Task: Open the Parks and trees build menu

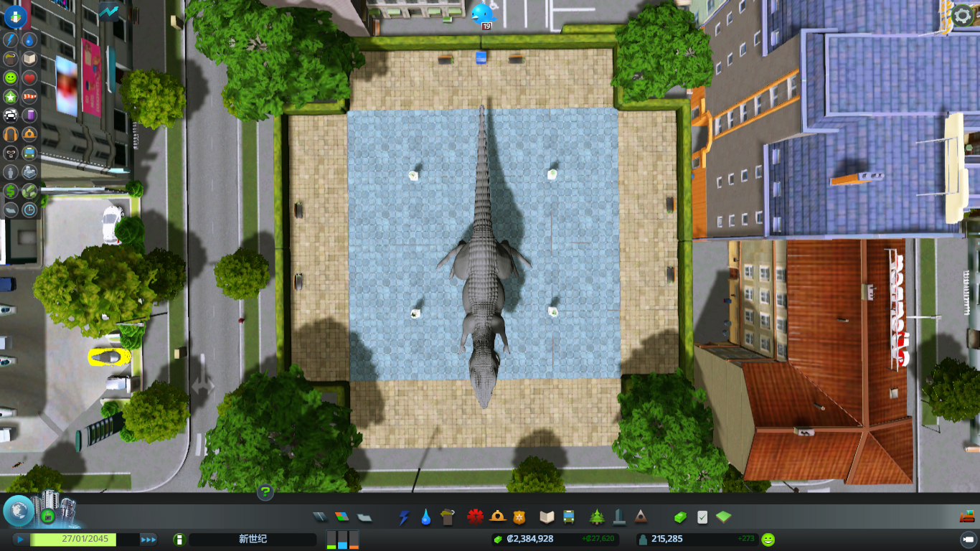Action: 596,517
